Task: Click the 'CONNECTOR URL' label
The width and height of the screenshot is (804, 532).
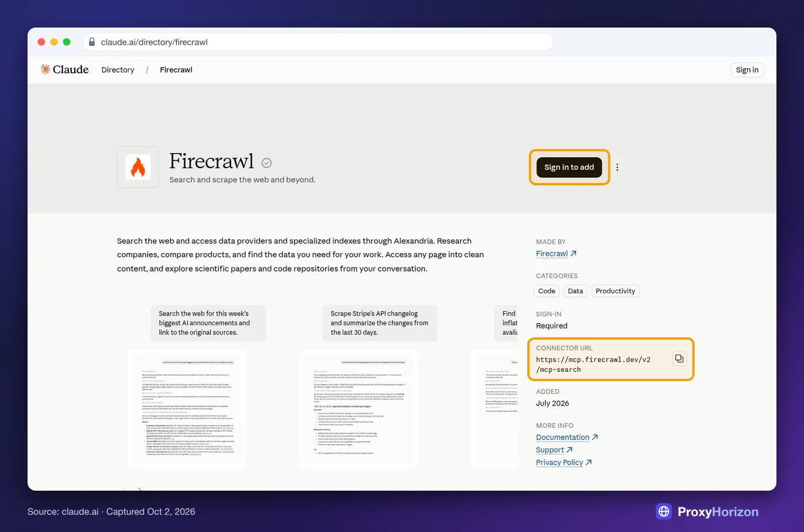Action: (x=565, y=348)
